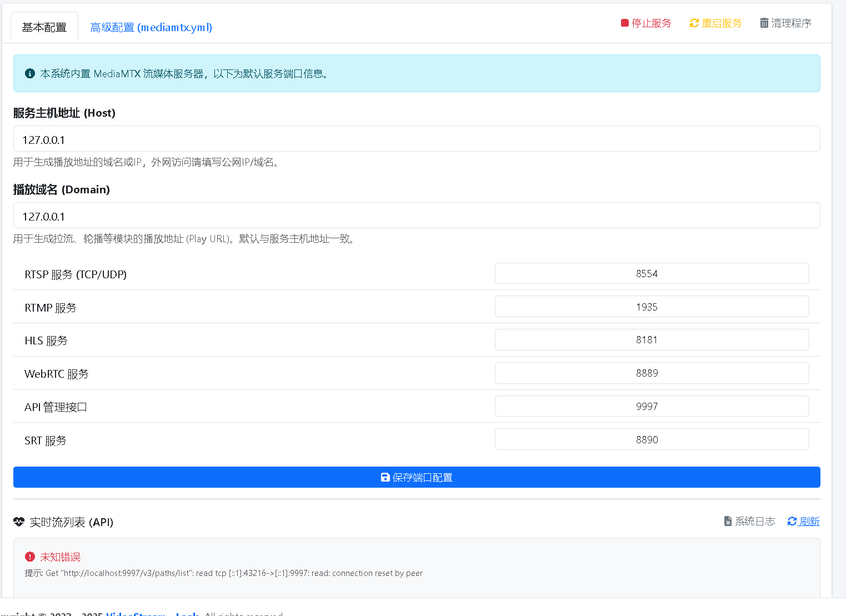
Task: Click 清理程序 button text
Action: pyautogui.click(x=792, y=23)
